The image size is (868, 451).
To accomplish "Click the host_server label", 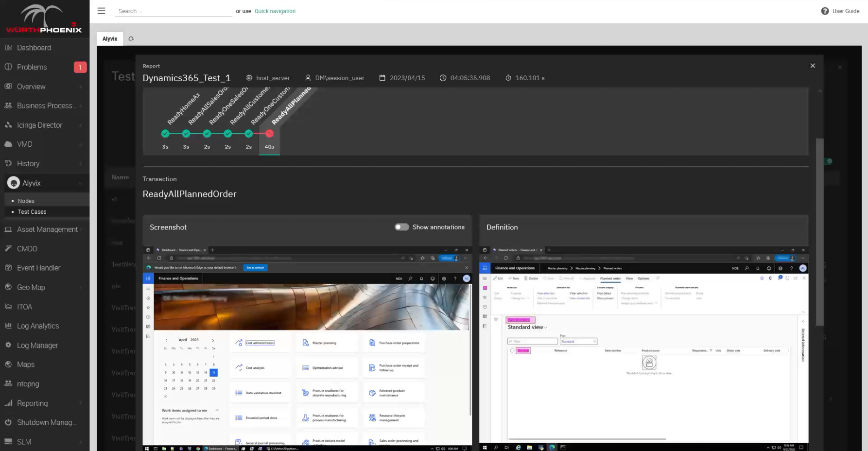I will (x=273, y=78).
